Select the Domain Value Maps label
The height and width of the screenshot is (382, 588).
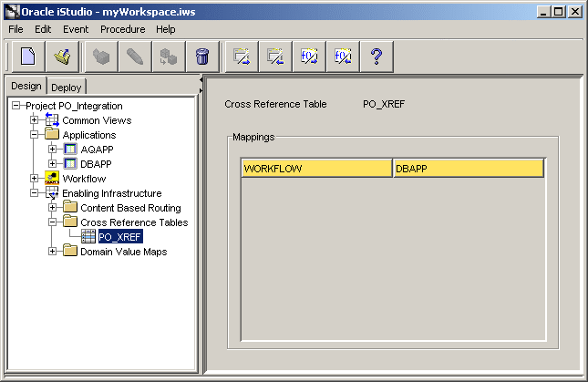(124, 252)
